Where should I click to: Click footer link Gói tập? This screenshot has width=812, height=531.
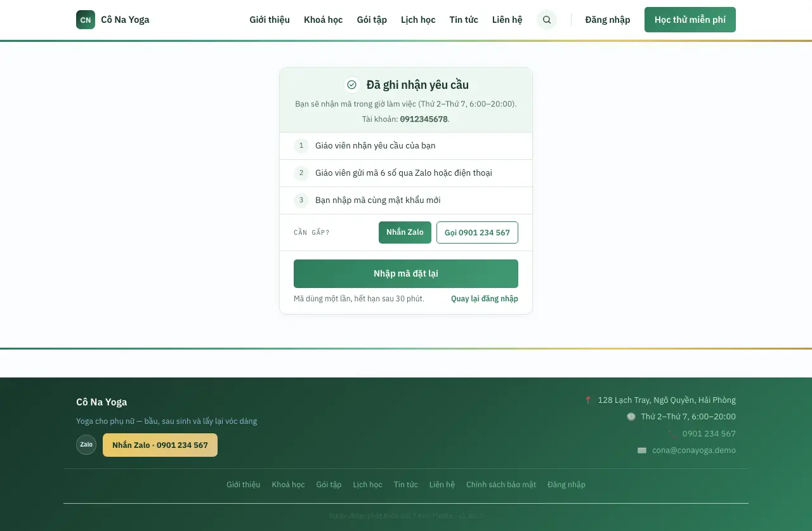tap(329, 485)
